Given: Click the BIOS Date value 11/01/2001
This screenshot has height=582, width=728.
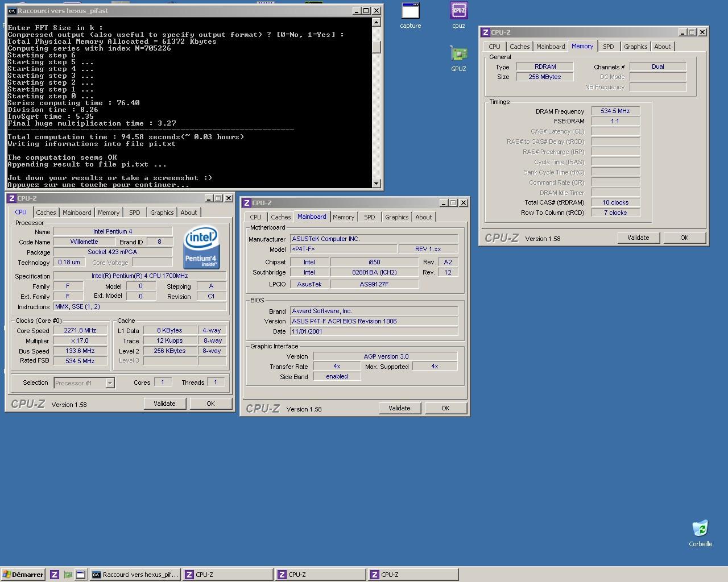Looking at the screenshot, I should (x=374, y=331).
